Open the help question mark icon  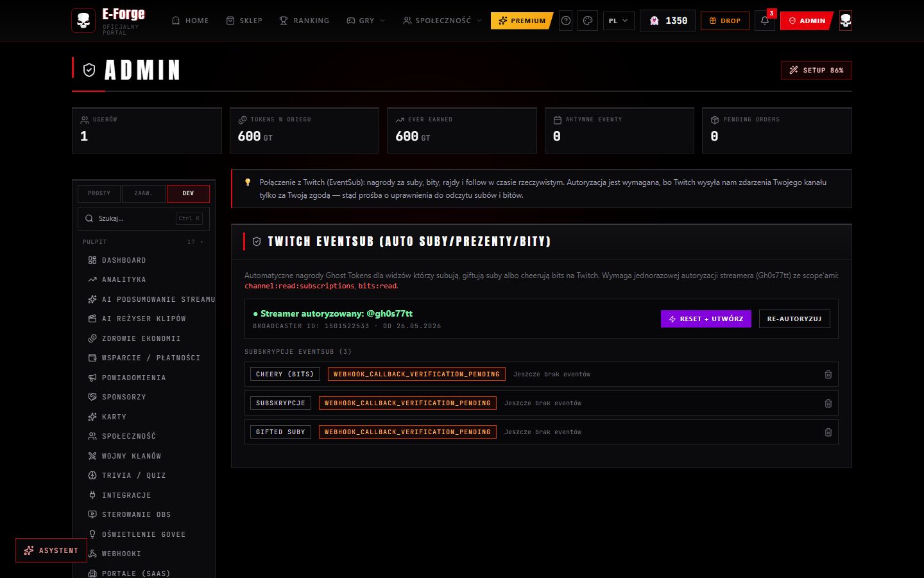[566, 21]
